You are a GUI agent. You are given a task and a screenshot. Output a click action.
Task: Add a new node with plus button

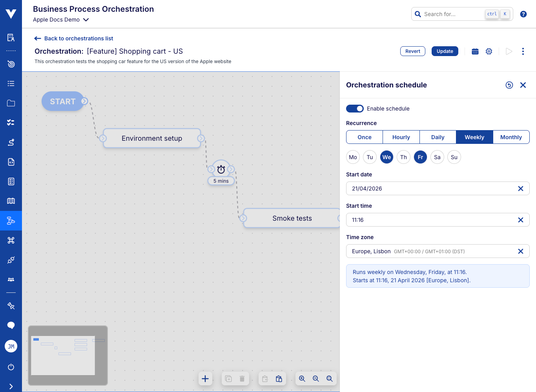[x=205, y=379]
